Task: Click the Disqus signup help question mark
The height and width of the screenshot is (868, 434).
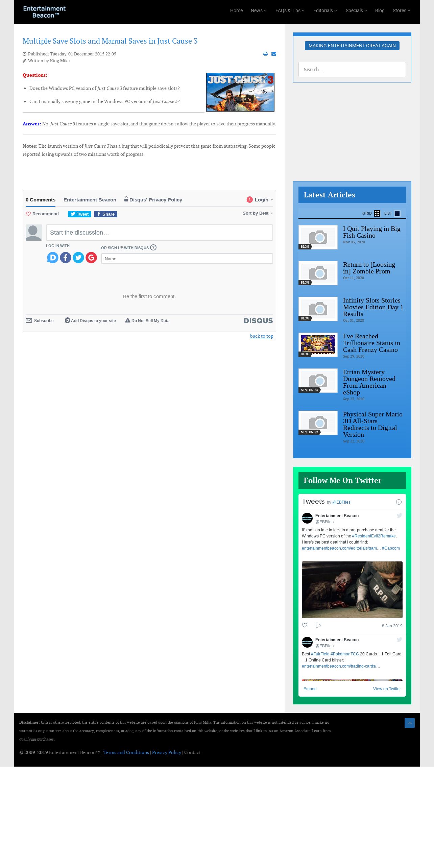Action: click(x=153, y=247)
